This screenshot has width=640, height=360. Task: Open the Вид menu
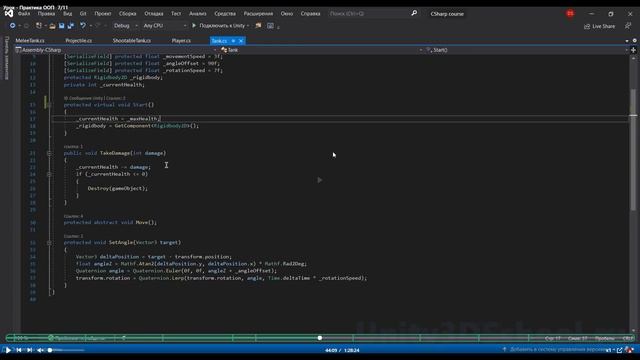pos(67,13)
